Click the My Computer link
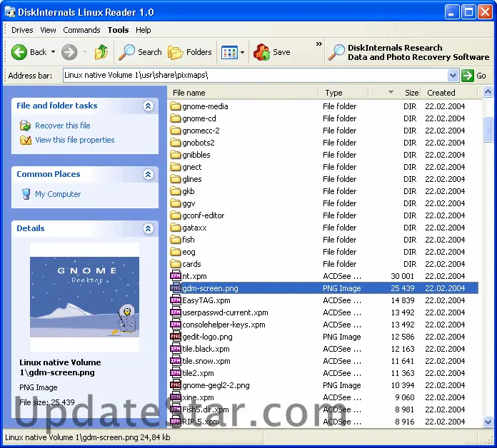This screenshot has width=497, height=448. point(58,194)
